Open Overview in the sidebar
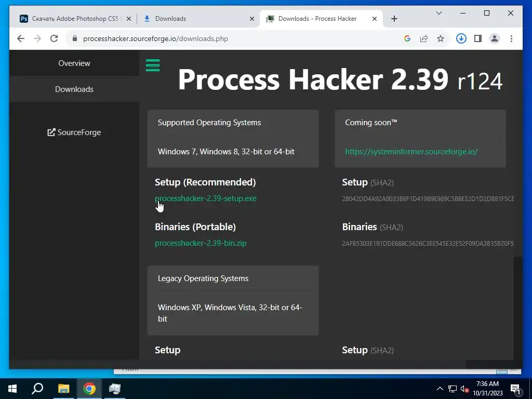This screenshot has width=532, height=399. [x=74, y=63]
